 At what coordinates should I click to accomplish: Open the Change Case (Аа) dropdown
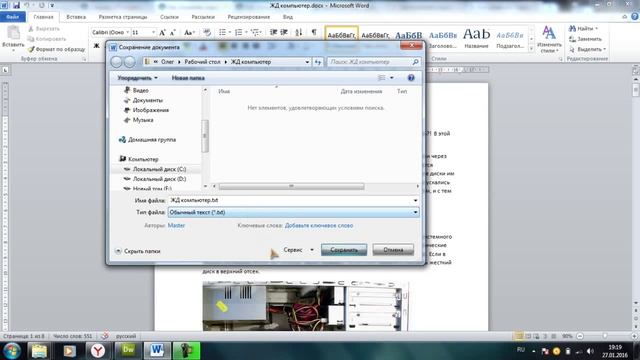189,32
